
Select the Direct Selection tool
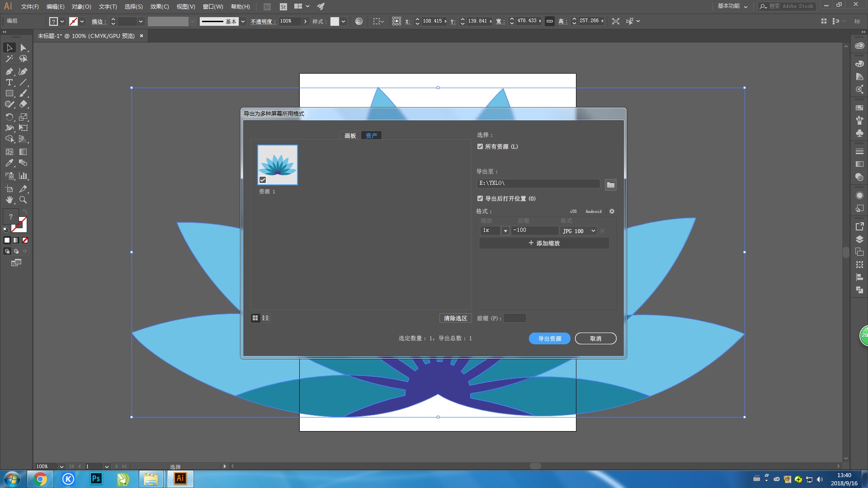pos(24,47)
